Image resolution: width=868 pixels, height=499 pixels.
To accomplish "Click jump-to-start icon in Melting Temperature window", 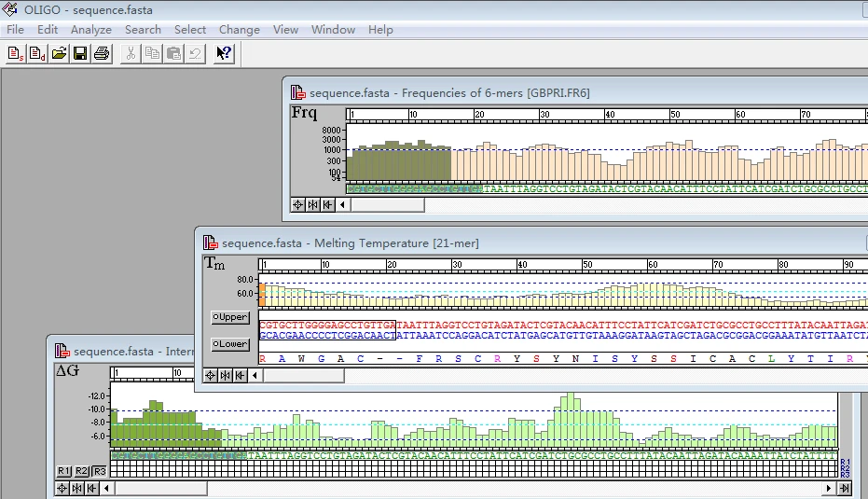I will pos(240,376).
